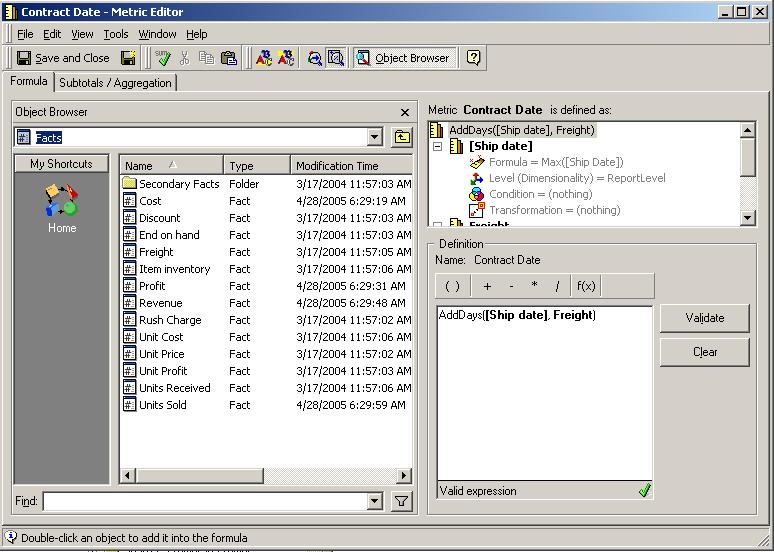The height and width of the screenshot is (552, 774).
Task: Open the Secondary Facts folder
Action: [178, 184]
